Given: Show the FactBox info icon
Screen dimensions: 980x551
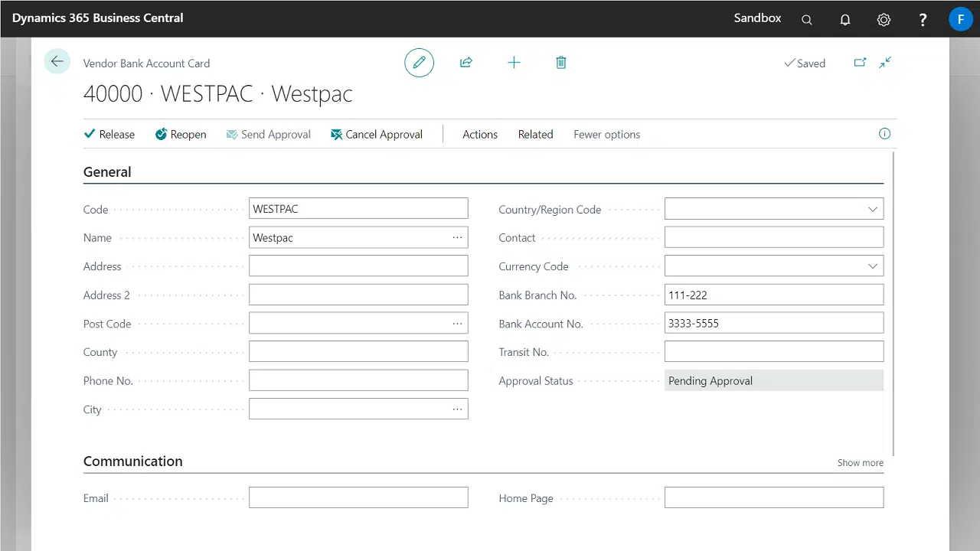Looking at the screenshot, I should (884, 134).
